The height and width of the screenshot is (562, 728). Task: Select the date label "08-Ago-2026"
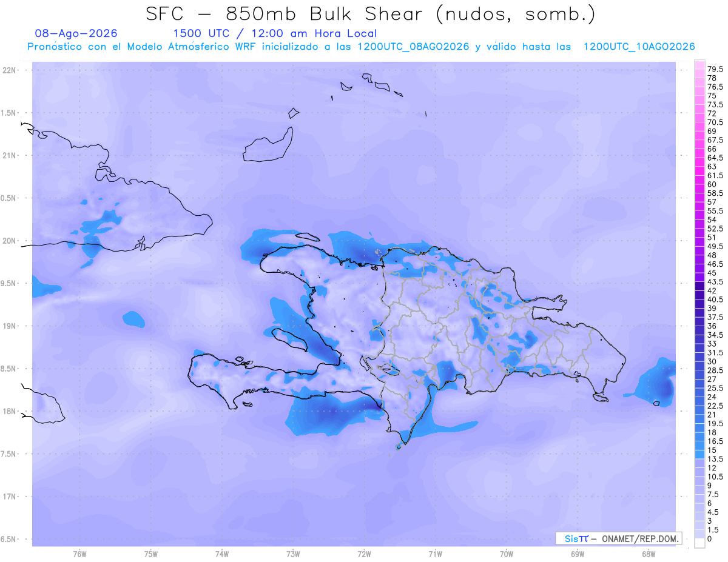coord(76,33)
